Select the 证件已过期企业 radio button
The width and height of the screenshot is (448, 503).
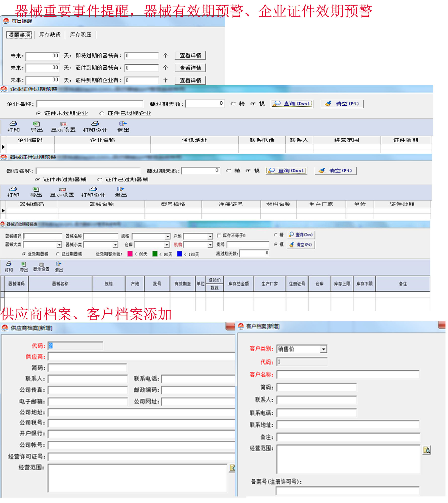click(x=102, y=113)
